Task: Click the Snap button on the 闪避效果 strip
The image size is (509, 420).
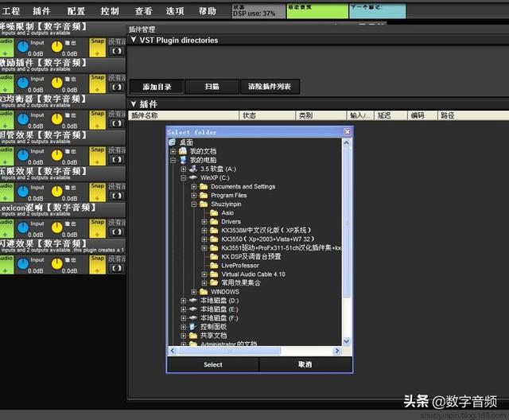Action: (x=97, y=264)
